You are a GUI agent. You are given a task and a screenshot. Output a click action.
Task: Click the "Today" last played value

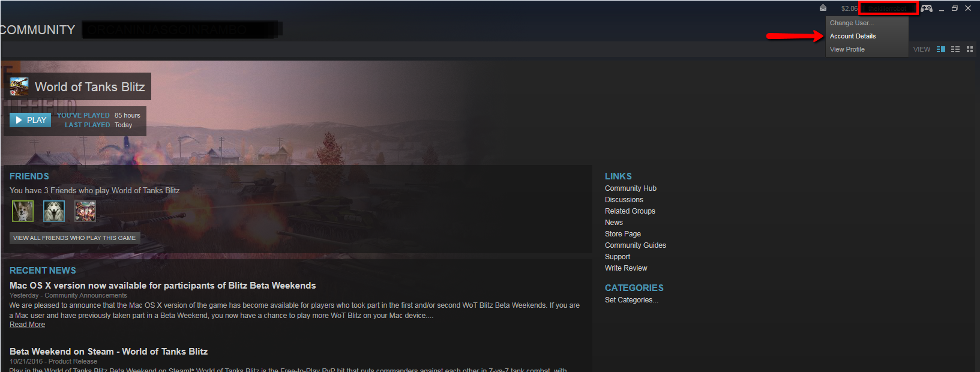(123, 125)
